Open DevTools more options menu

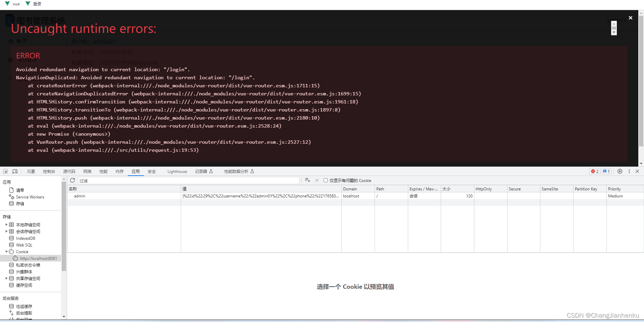click(x=629, y=171)
